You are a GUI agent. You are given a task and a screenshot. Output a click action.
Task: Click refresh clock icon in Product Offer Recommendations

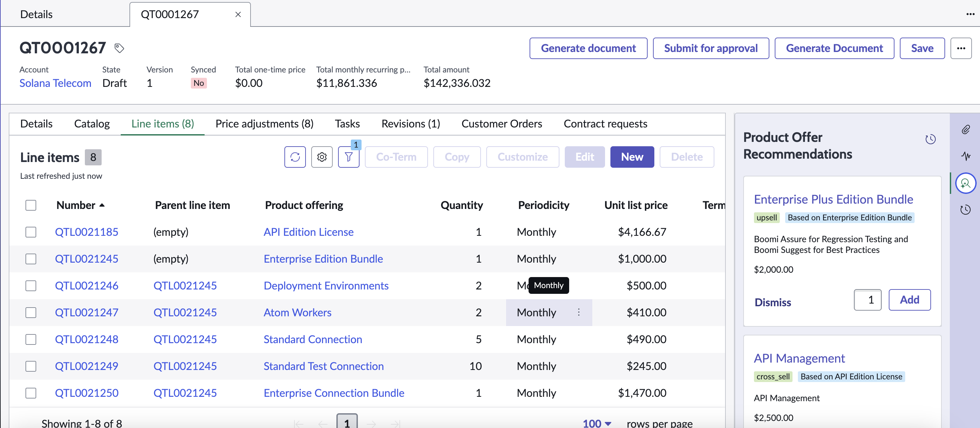931,139
